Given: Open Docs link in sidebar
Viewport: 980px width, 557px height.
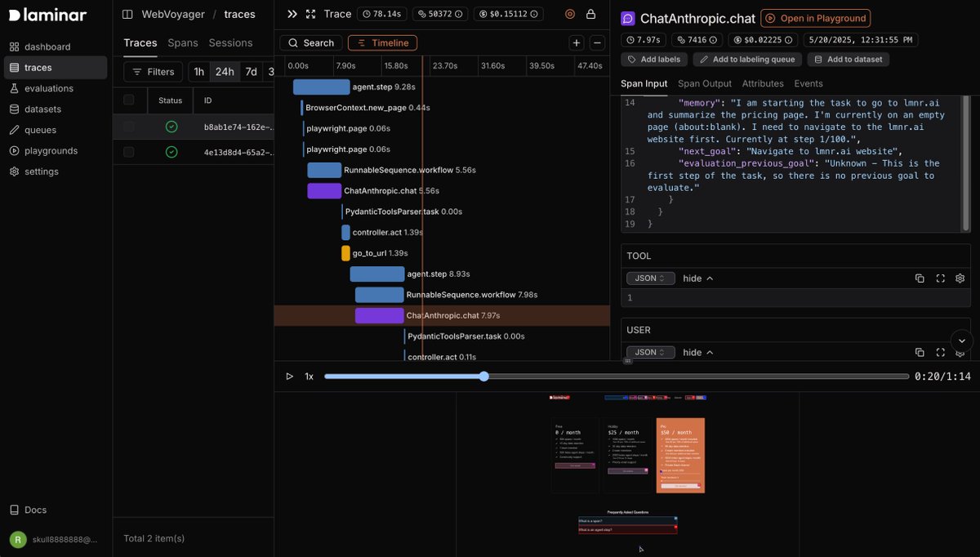Looking at the screenshot, I should [x=29, y=510].
